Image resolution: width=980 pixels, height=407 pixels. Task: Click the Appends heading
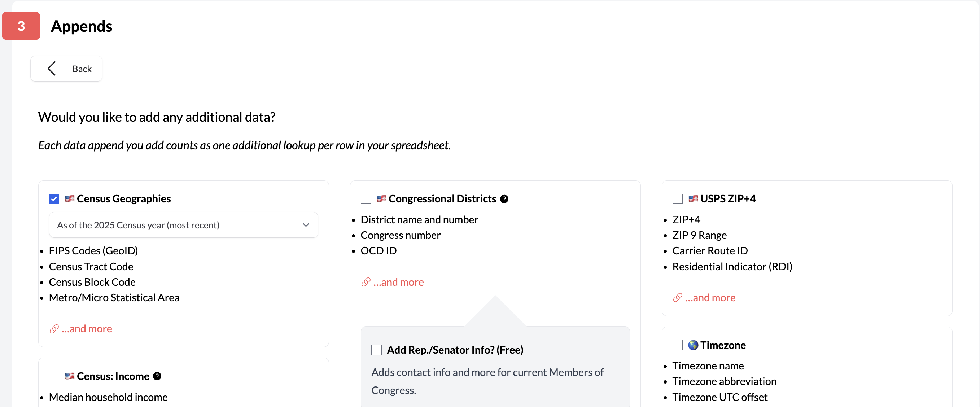coord(81,26)
